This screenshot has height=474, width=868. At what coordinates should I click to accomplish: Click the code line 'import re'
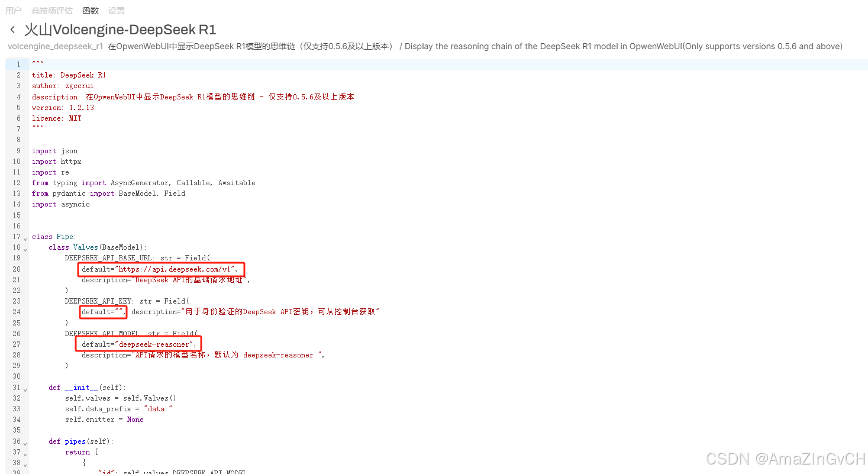click(x=51, y=172)
